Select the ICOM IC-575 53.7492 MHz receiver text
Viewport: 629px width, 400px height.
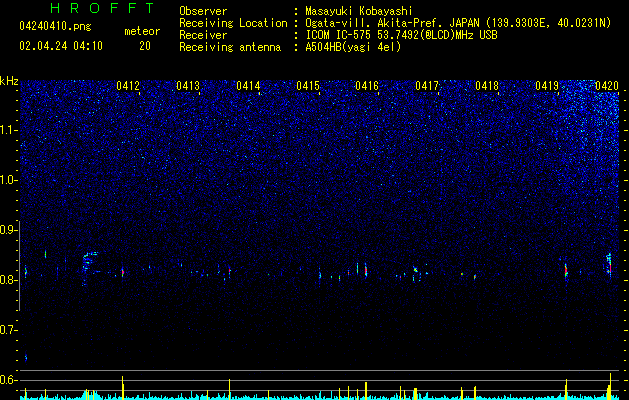click(401, 35)
